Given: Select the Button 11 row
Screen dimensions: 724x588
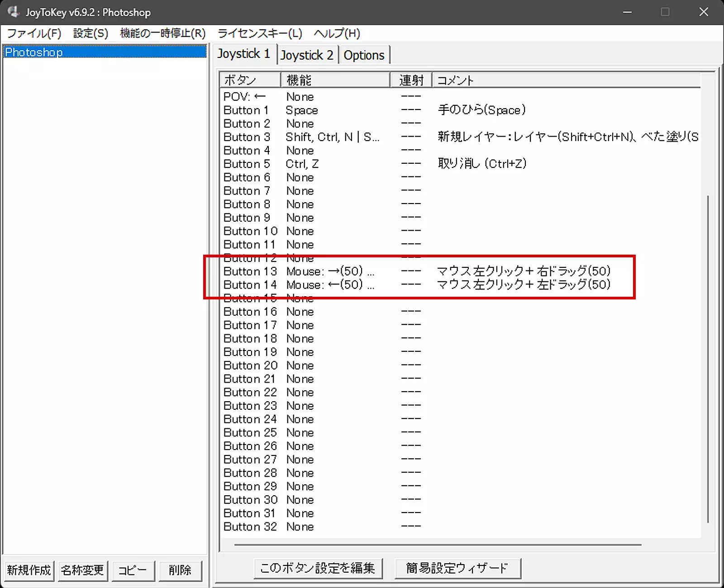Looking at the screenshot, I should click(x=460, y=245).
